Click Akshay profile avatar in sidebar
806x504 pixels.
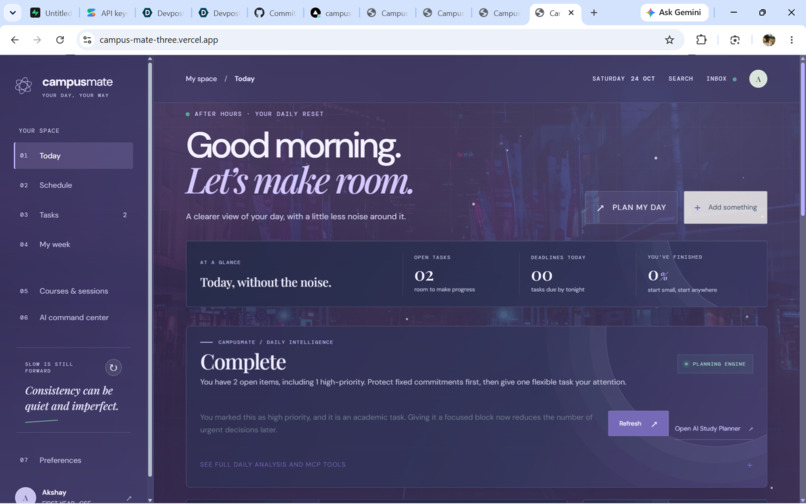point(25,496)
